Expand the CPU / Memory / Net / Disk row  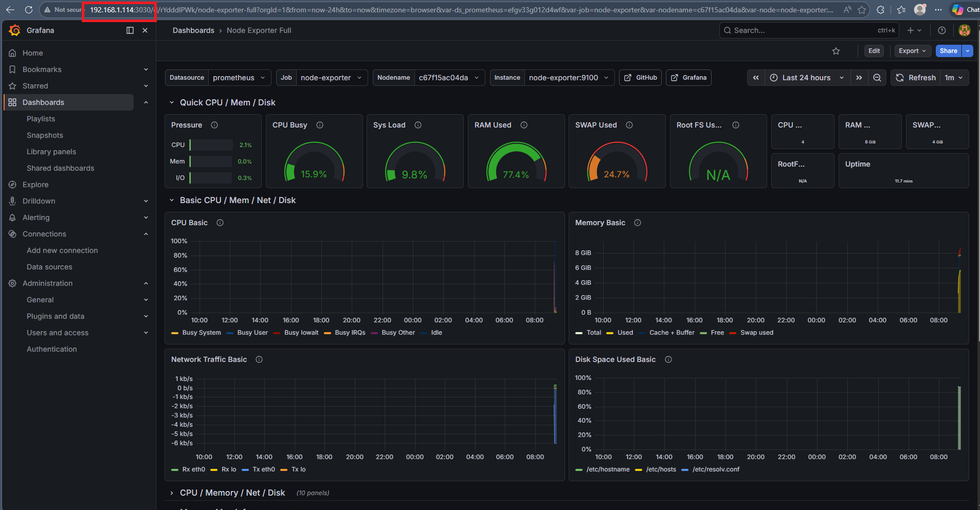pyautogui.click(x=232, y=493)
